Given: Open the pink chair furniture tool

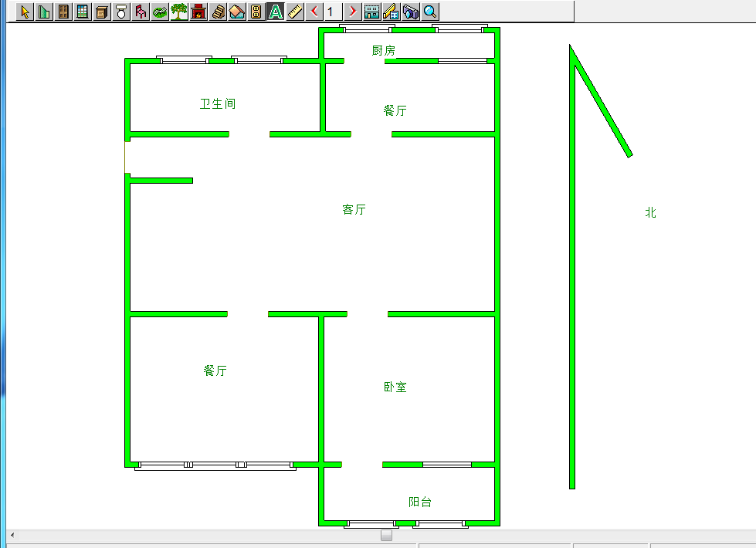Looking at the screenshot, I should coord(141,12).
